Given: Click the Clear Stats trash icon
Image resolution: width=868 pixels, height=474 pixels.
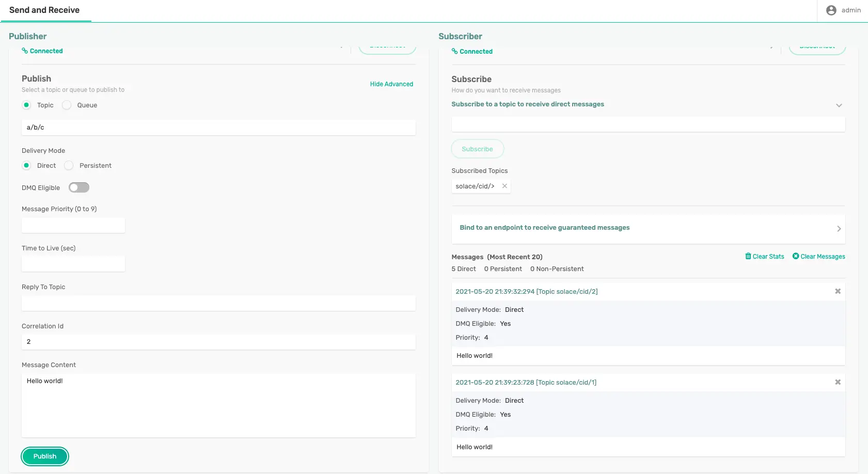Looking at the screenshot, I should coord(748,256).
